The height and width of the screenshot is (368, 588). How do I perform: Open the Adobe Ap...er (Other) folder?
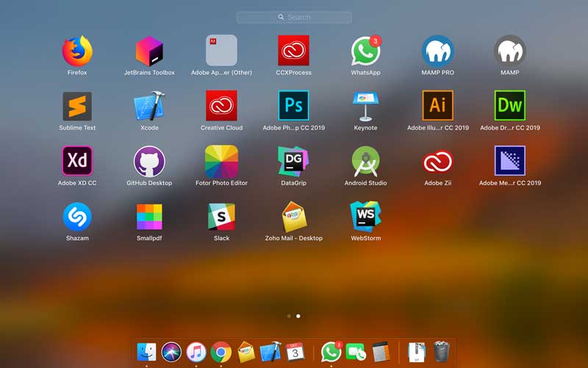pyautogui.click(x=221, y=50)
